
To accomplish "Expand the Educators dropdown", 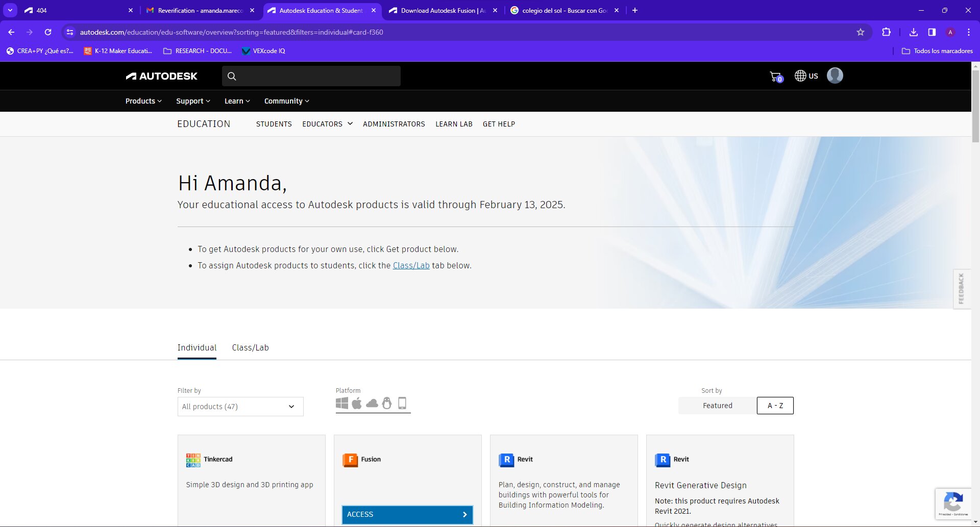I will click(327, 124).
